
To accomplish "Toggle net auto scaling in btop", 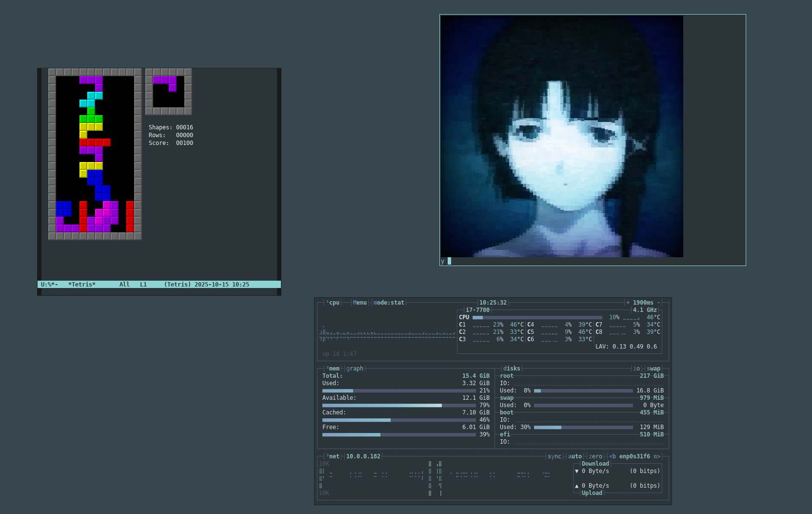I will tap(575, 456).
